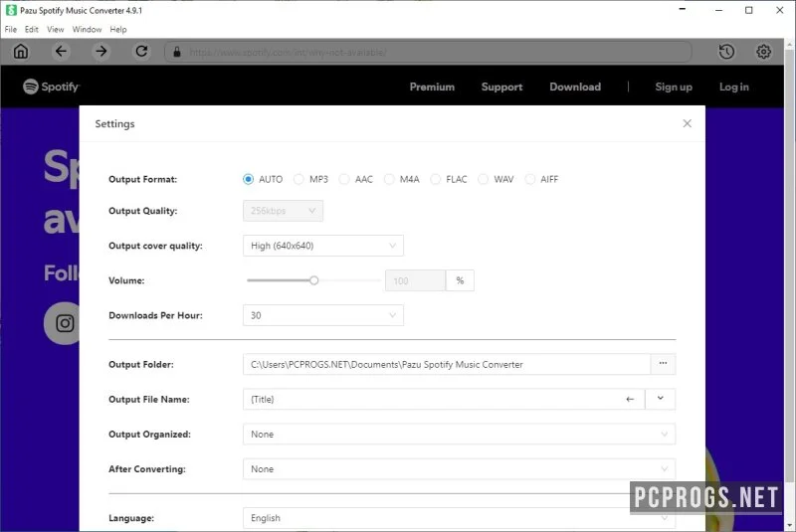Click the URL address bar
This screenshot has height=532, width=796.
pyautogui.click(x=428, y=52)
